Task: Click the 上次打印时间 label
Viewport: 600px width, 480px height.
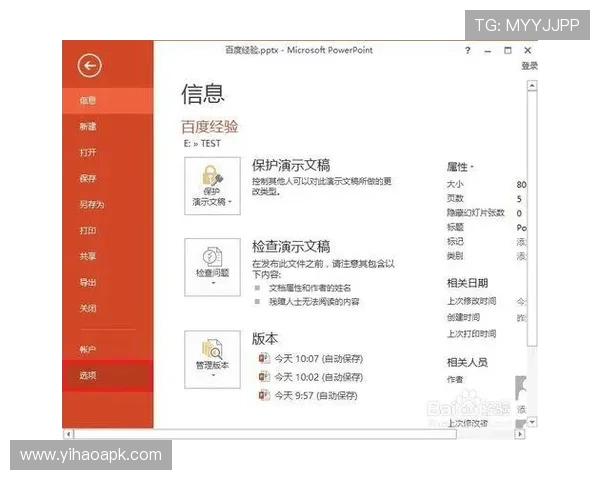Action: click(x=471, y=334)
